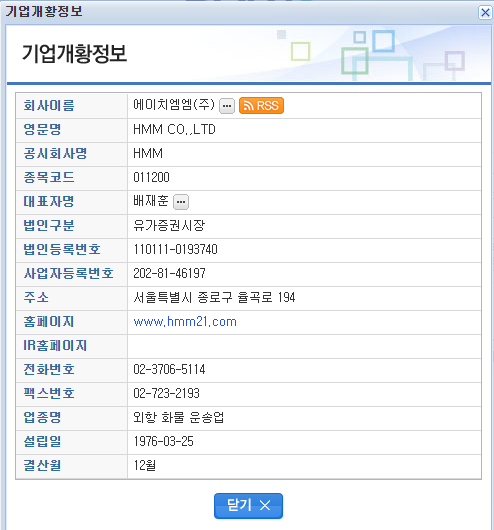The width and height of the screenshot is (494, 530).
Task: Click the 홈페이지 row label
Action: (49, 321)
